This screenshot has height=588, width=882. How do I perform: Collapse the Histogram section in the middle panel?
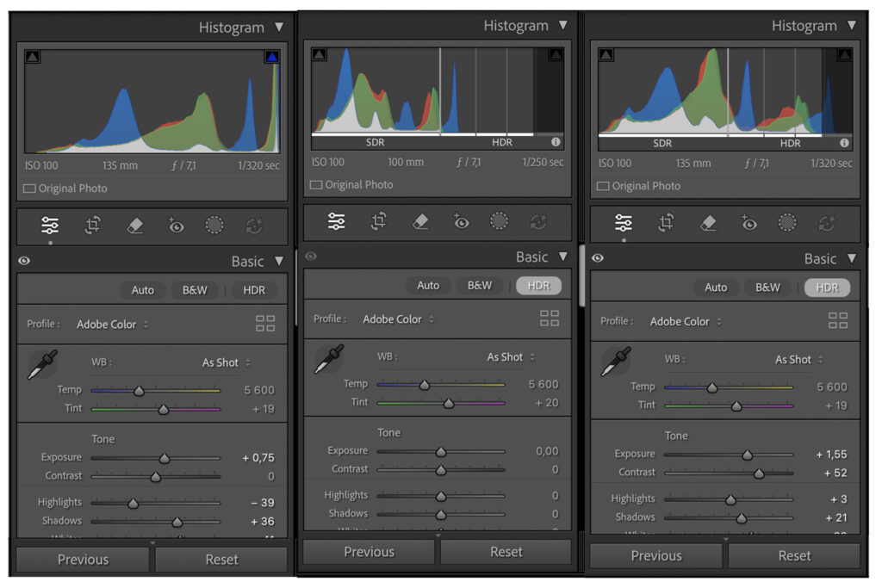(563, 26)
